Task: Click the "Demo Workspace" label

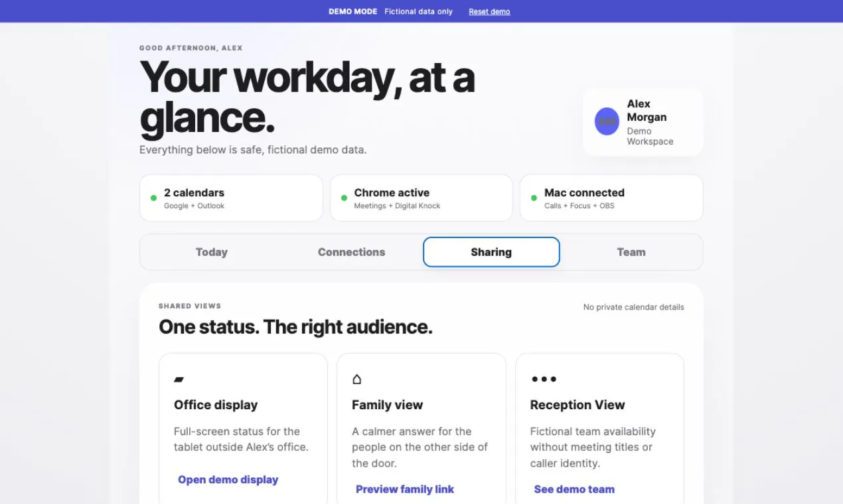Action: pos(651,136)
